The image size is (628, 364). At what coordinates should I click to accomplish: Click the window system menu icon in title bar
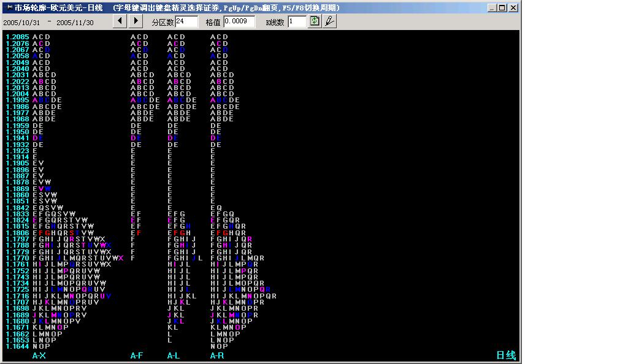(9, 7)
